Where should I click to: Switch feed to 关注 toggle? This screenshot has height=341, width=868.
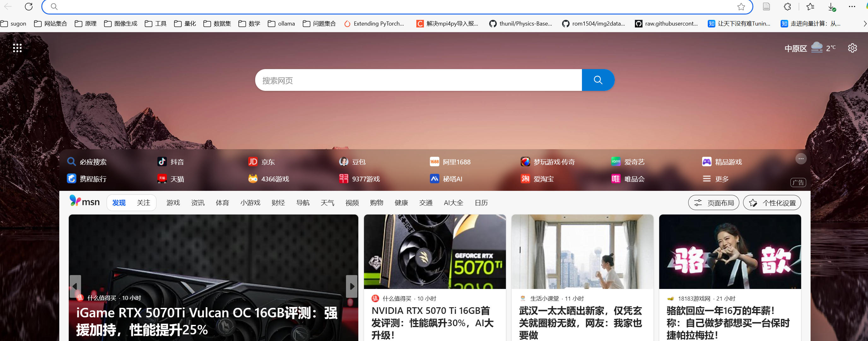tap(143, 203)
